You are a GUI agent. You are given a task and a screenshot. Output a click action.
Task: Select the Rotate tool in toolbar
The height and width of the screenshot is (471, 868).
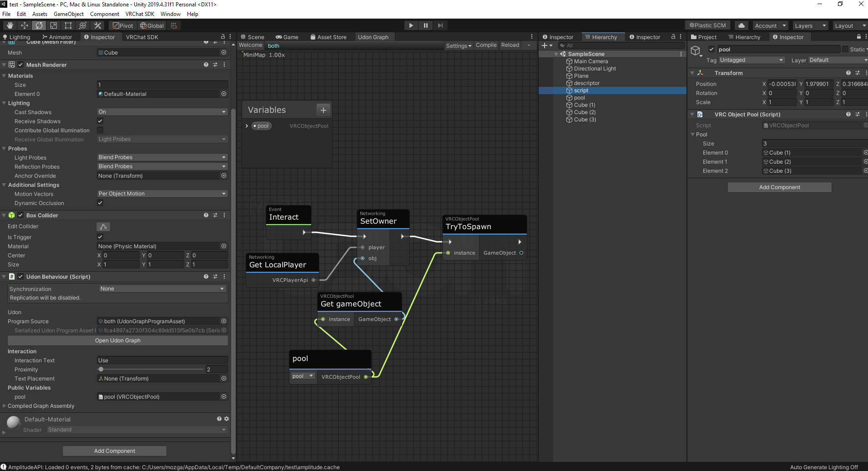pyautogui.click(x=39, y=25)
